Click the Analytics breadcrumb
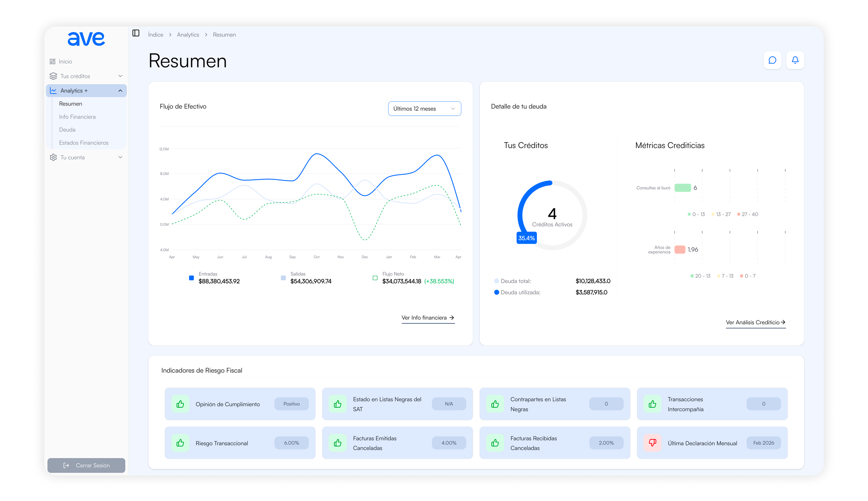This screenshot has width=868, height=501. point(188,35)
